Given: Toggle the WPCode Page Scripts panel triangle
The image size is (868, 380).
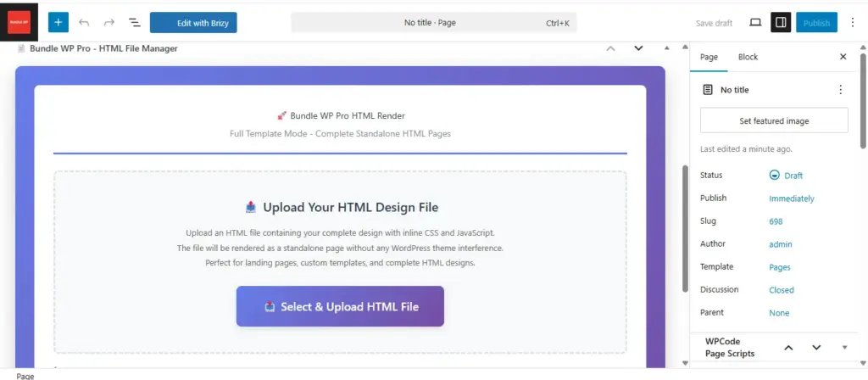Looking at the screenshot, I should click(845, 348).
